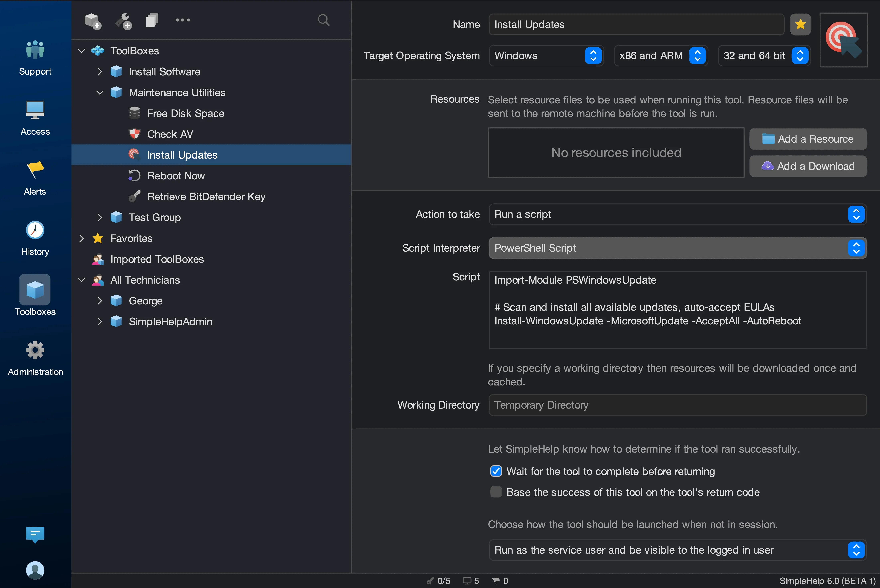Open the user profile avatar
880x588 pixels.
point(35,570)
